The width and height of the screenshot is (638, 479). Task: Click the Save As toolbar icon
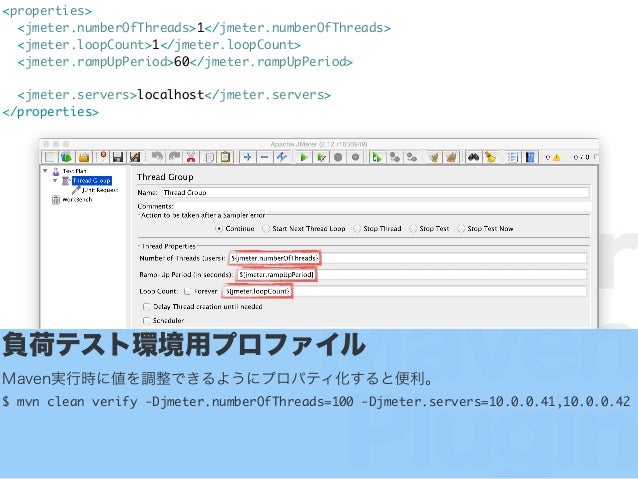[135, 157]
